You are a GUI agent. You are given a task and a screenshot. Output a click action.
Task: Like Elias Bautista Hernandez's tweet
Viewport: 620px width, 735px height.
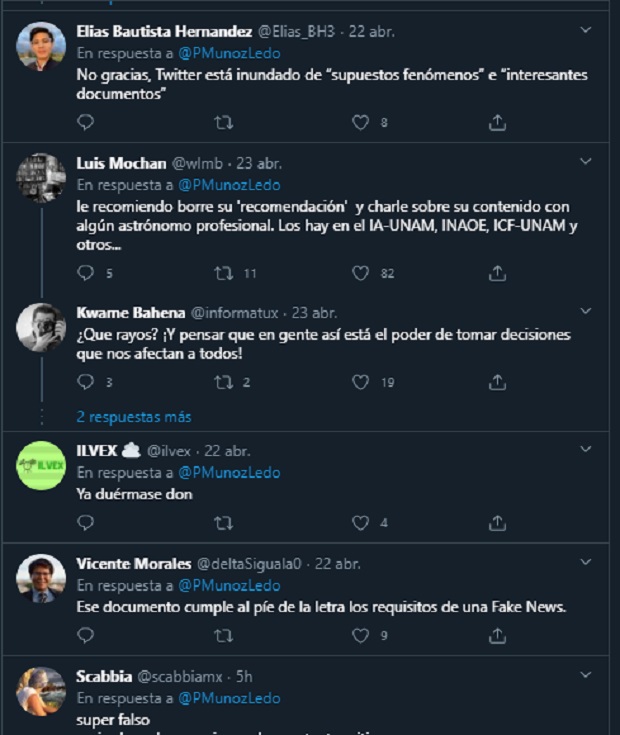pyautogui.click(x=361, y=122)
